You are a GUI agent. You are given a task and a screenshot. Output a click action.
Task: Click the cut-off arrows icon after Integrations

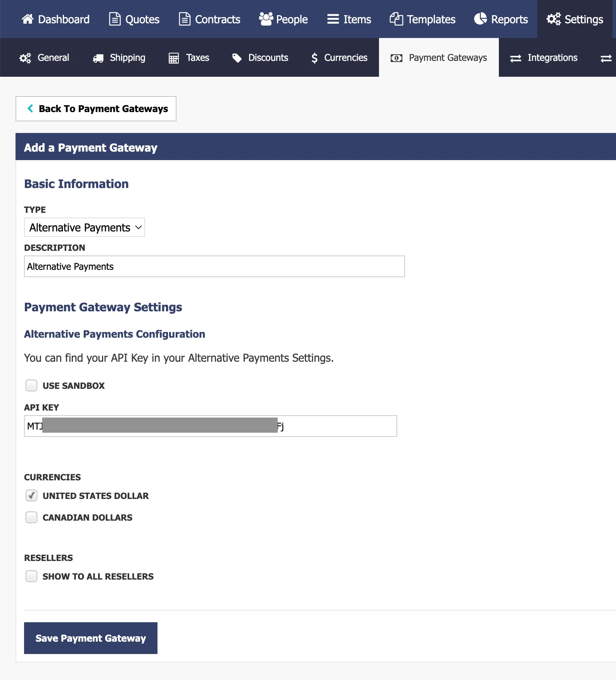click(606, 58)
